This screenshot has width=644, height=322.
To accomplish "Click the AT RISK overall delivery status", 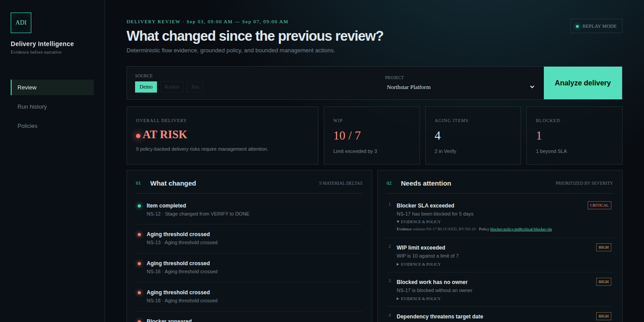I will (165, 135).
